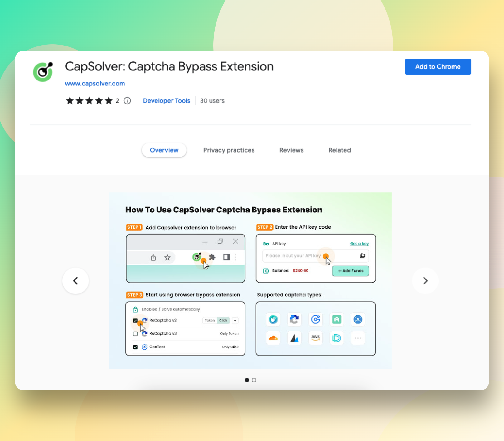Click the copy icon in the API key field
Screen dimensions: 504x441
click(x=362, y=256)
